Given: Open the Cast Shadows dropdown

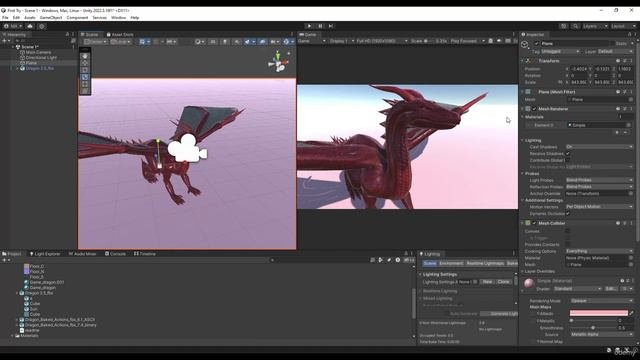Looking at the screenshot, I should [599, 147].
